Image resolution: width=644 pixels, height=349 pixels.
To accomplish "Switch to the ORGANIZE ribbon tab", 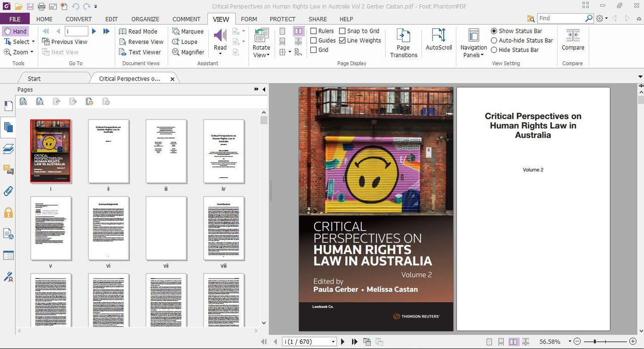I will [145, 19].
